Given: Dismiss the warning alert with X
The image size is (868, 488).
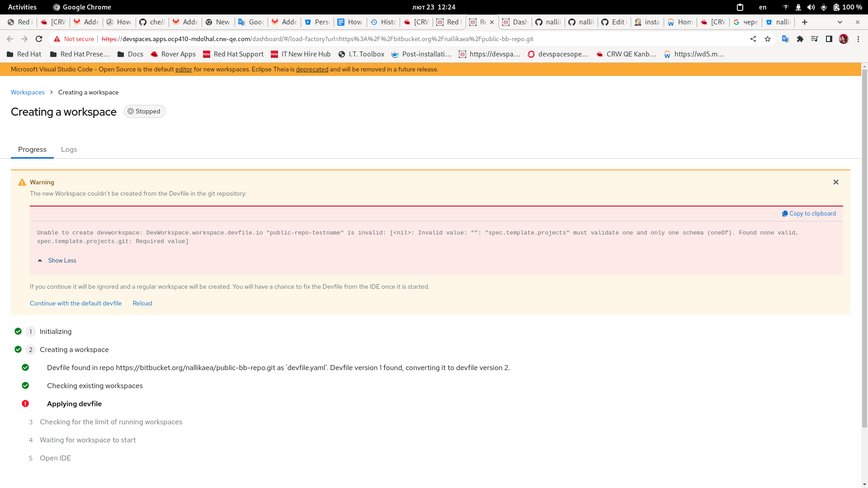Looking at the screenshot, I should click(836, 183).
